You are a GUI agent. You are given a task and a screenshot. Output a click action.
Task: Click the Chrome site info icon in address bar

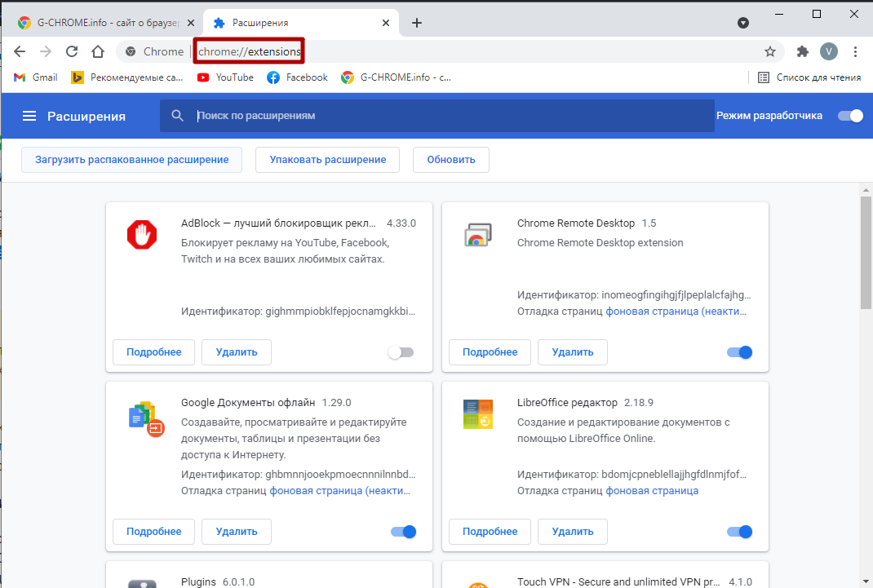131,51
